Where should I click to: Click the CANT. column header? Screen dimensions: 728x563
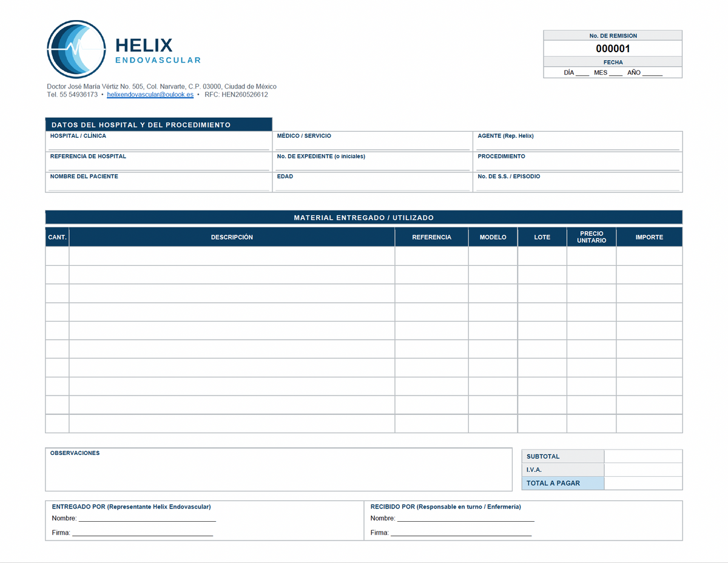pos(57,237)
